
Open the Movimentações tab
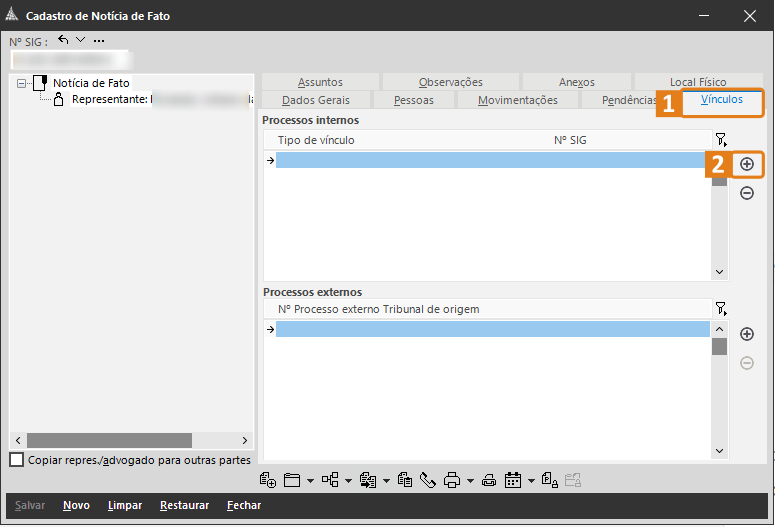(x=517, y=101)
